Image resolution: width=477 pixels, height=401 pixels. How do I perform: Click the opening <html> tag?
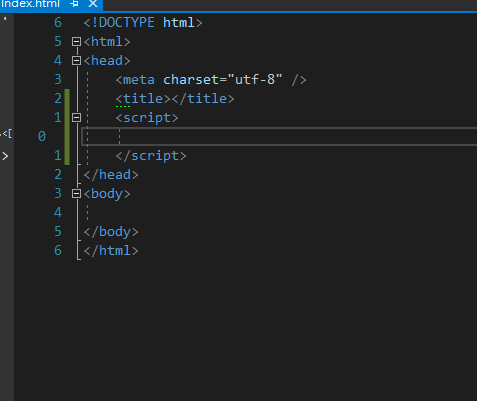coord(107,42)
